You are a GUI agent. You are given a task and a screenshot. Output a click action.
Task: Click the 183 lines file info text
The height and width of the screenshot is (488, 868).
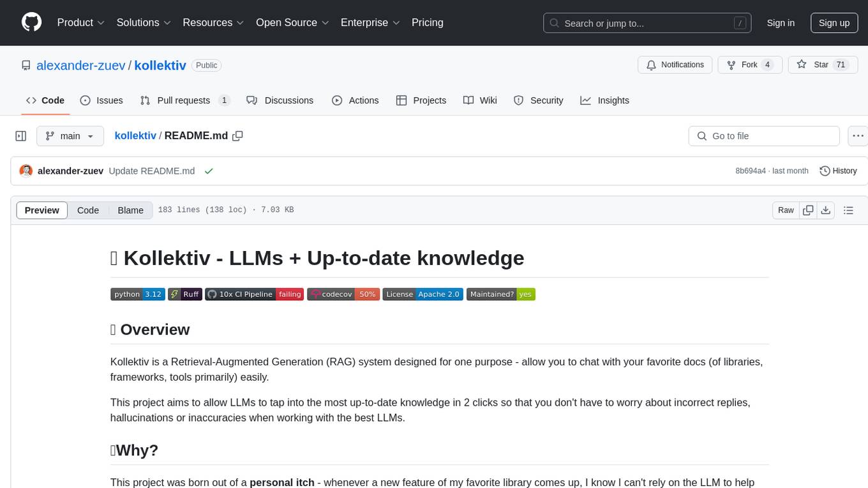pos(226,210)
